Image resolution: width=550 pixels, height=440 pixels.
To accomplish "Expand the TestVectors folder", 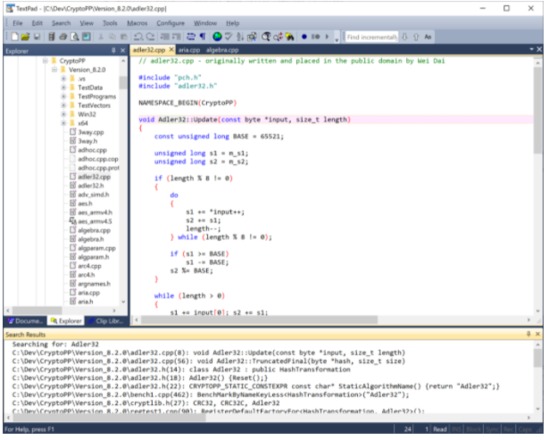I will [x=63, y=105].
